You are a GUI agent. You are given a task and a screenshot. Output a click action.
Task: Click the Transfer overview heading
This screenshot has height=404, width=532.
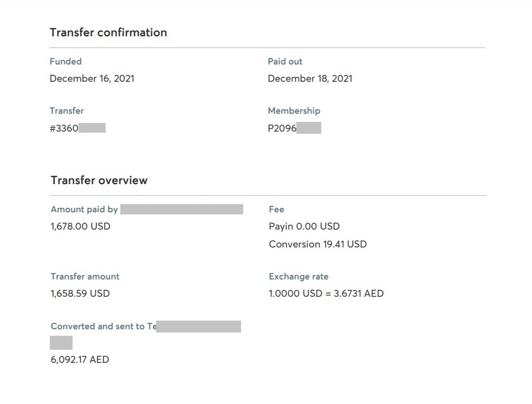pos(99,180)
